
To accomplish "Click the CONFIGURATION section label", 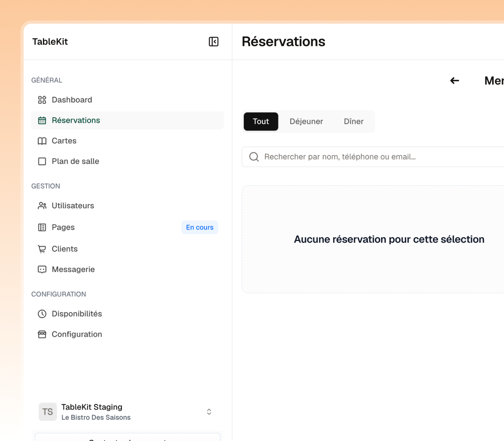I will point(59,294).
